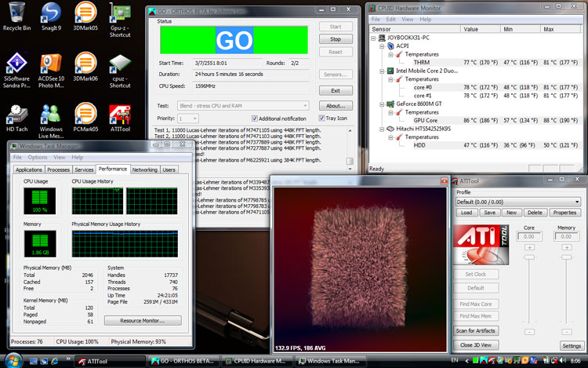The height and width of the screenshot is (368, 588).
Task: Switch to the Processes tab
Action: tap(59, 169)
